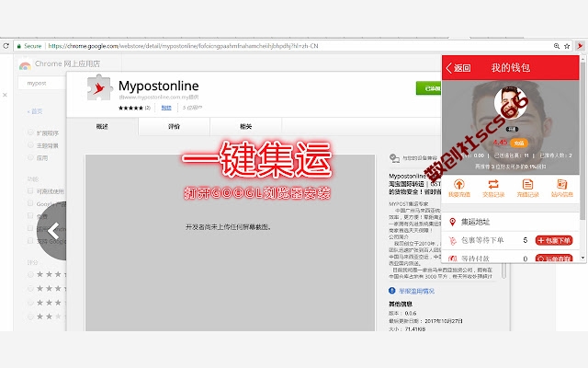588x368 pixels.
Task: Click the Mypostonline extension title
Action: click(159, 86)
